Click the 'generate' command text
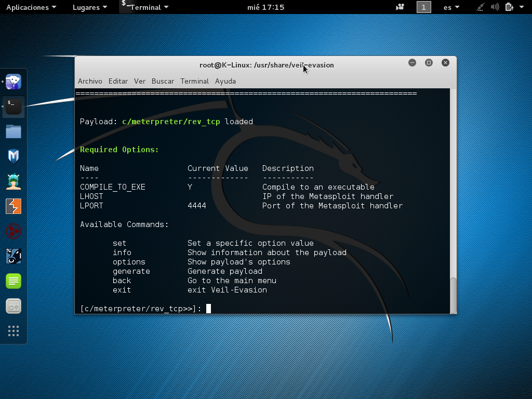 tap(131, 271)
